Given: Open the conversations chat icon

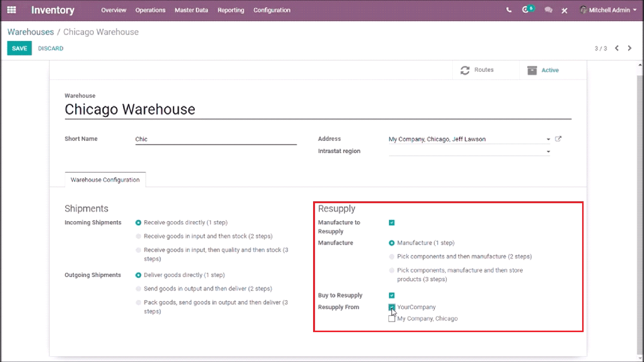Looking at the screenshot, I should (548, 10).
